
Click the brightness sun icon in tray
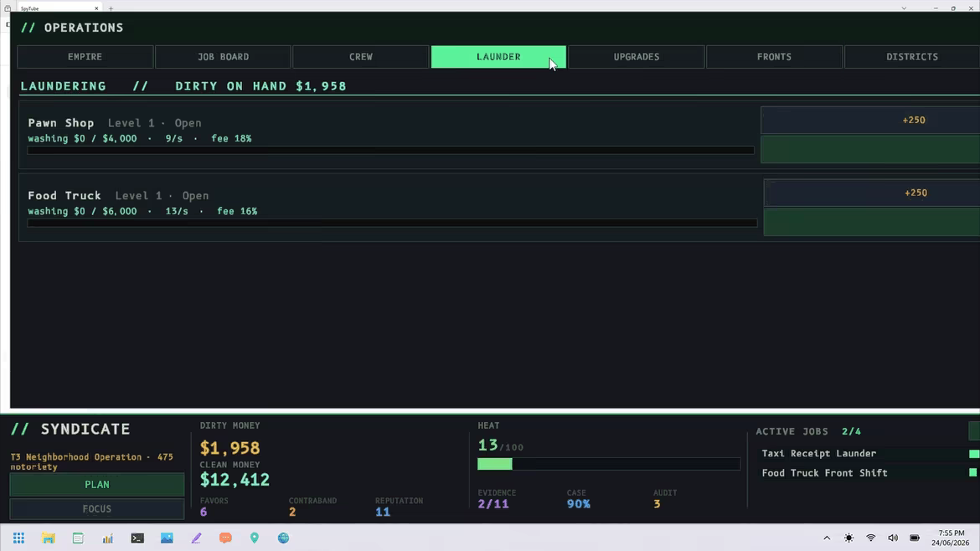point(848,538)
